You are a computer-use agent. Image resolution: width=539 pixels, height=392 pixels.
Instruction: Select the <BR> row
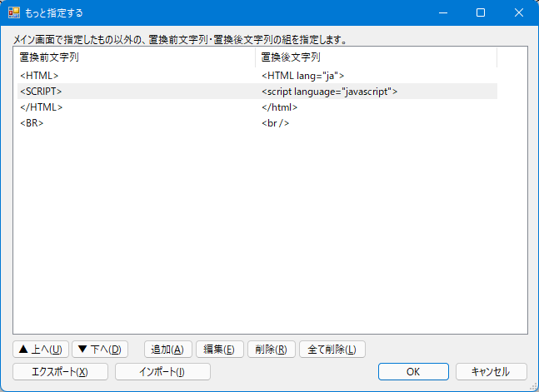click(x=32, y=123)
